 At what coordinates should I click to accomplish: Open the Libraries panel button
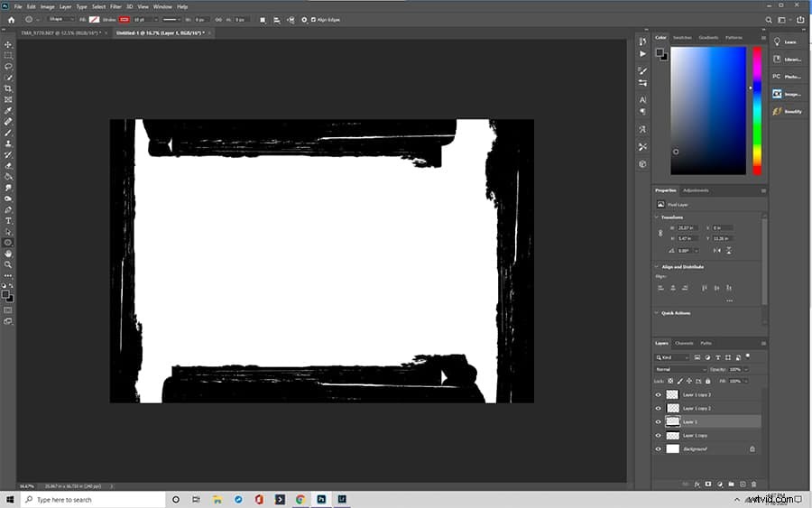[x=787, y=60]
